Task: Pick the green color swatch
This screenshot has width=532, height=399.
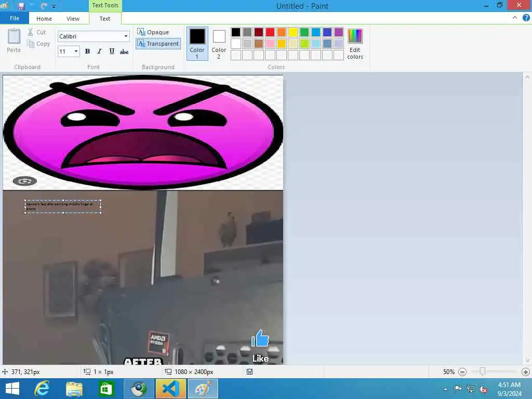Action: pyautogui.click(x=304, y=32)
